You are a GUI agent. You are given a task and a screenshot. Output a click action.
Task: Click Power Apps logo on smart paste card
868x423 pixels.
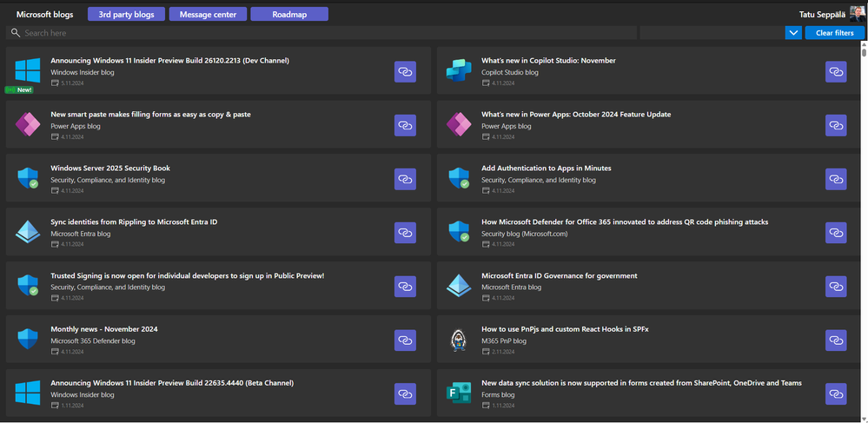28,124
